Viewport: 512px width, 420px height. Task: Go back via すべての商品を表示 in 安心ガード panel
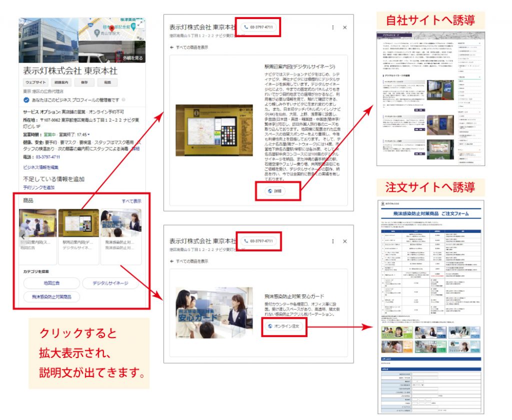[x=189, y=261]
